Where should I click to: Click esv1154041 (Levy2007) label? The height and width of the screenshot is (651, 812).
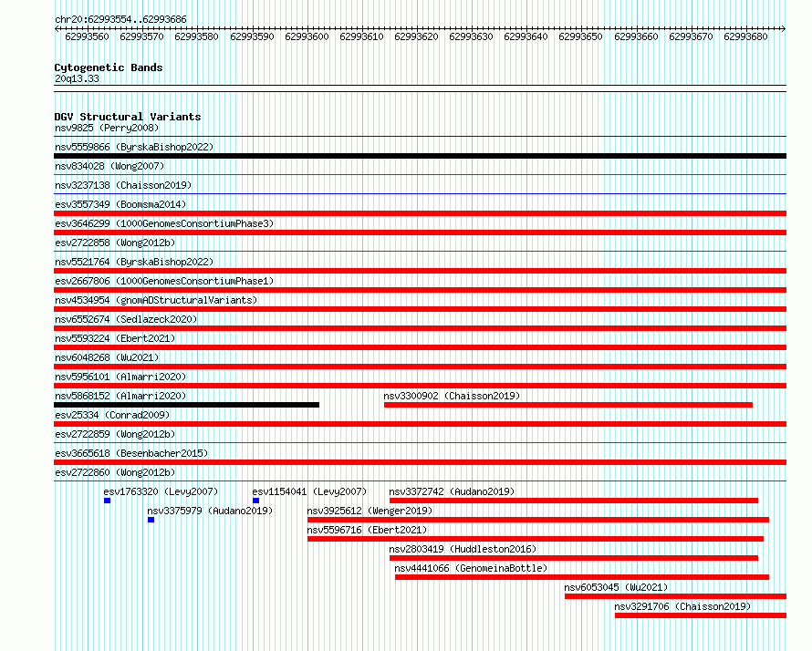[309, 491]
